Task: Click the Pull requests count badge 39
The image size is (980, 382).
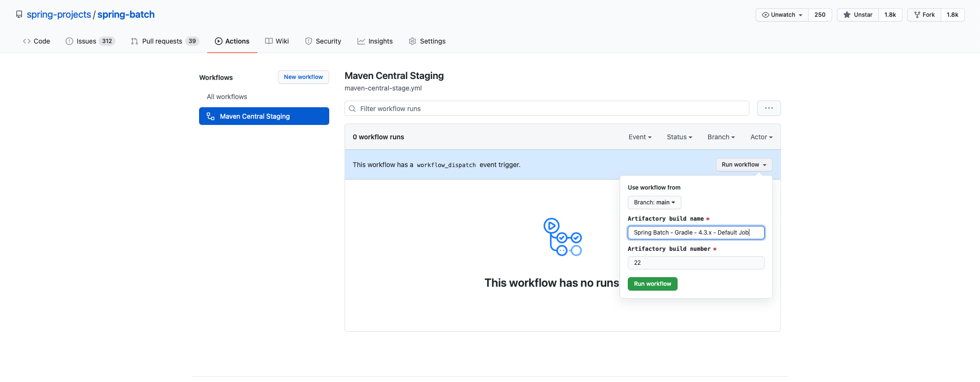Action: 192,41
